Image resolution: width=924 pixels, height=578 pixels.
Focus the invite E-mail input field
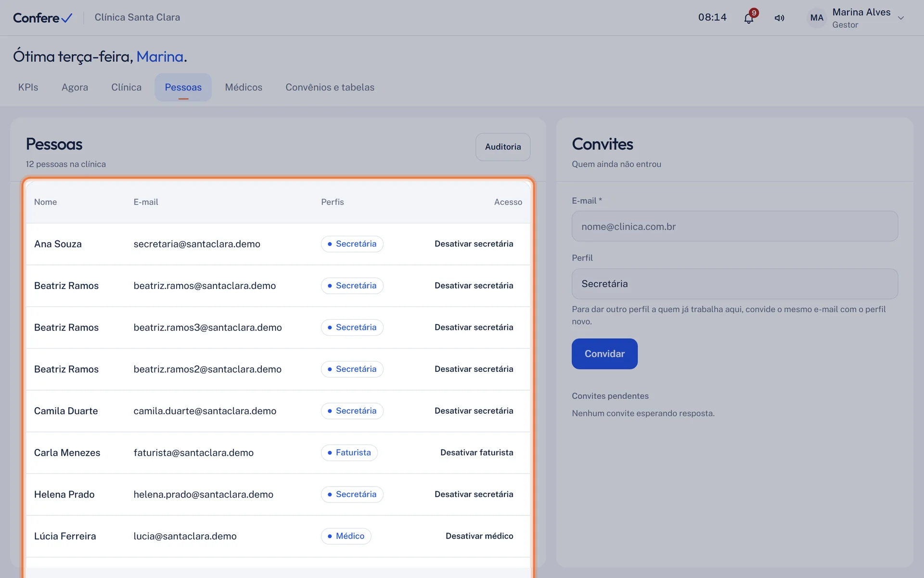(x=734, y=226)
